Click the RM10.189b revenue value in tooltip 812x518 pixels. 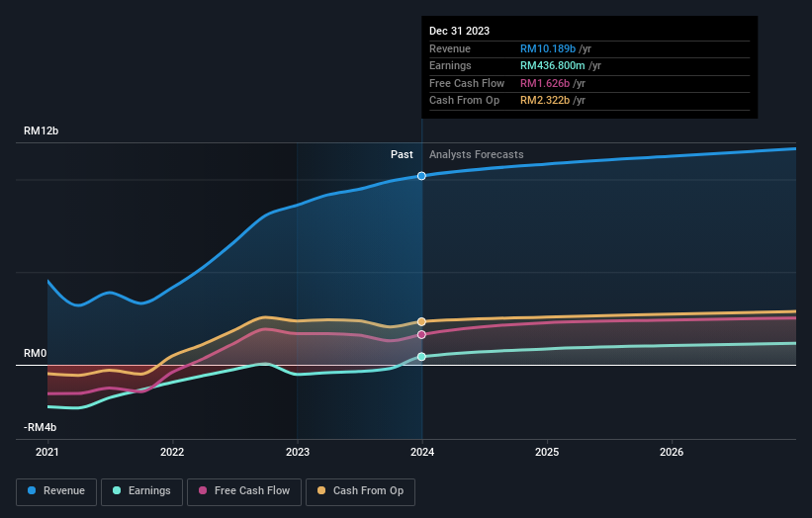(x=548, y=48)
